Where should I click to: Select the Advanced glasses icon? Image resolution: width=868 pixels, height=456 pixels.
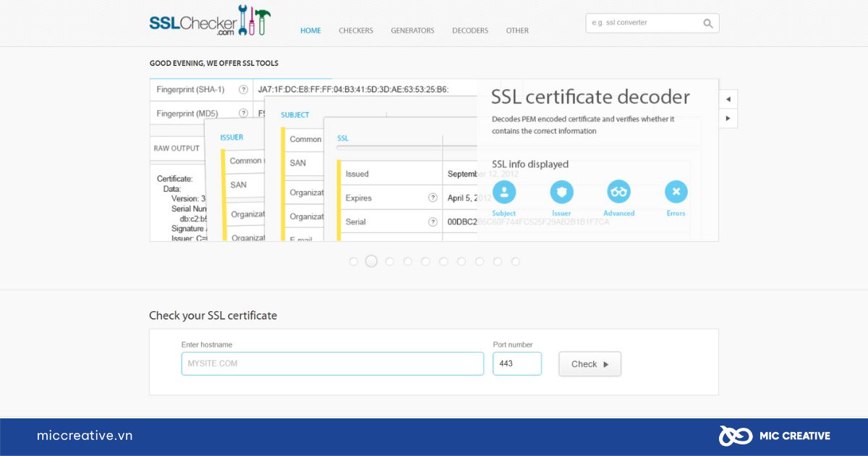pos(618,192)
